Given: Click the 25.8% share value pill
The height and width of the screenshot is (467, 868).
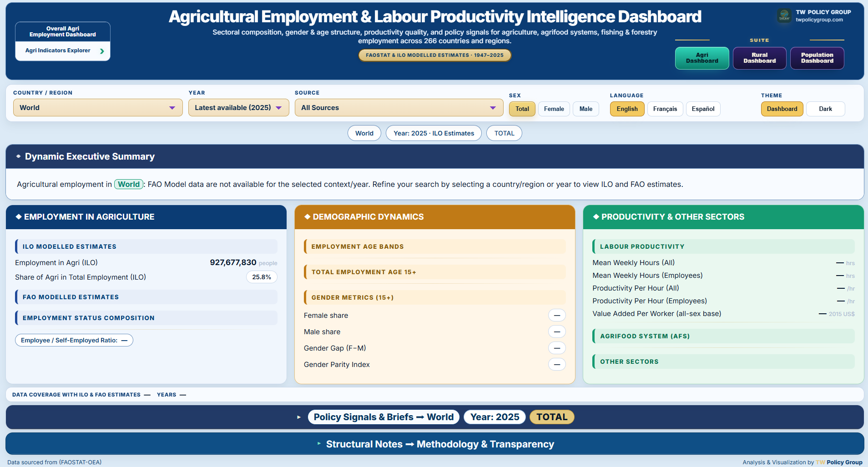Looking at the screenshot, I should click(x=262, y=277).
